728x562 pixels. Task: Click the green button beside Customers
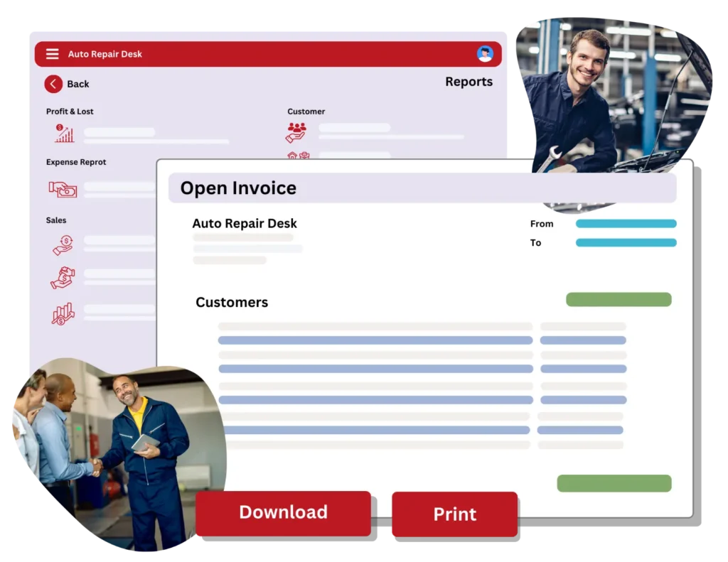click(x=619, y=300)
